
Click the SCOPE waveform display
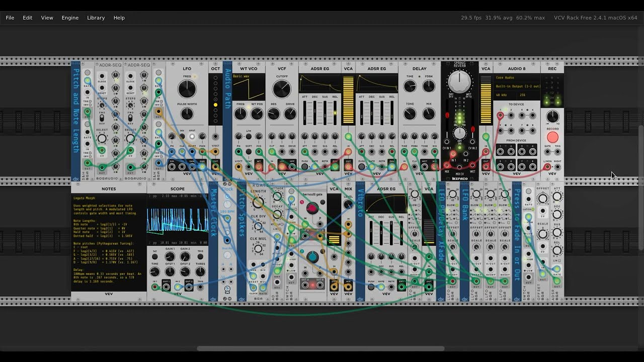[x=177, y=219]
